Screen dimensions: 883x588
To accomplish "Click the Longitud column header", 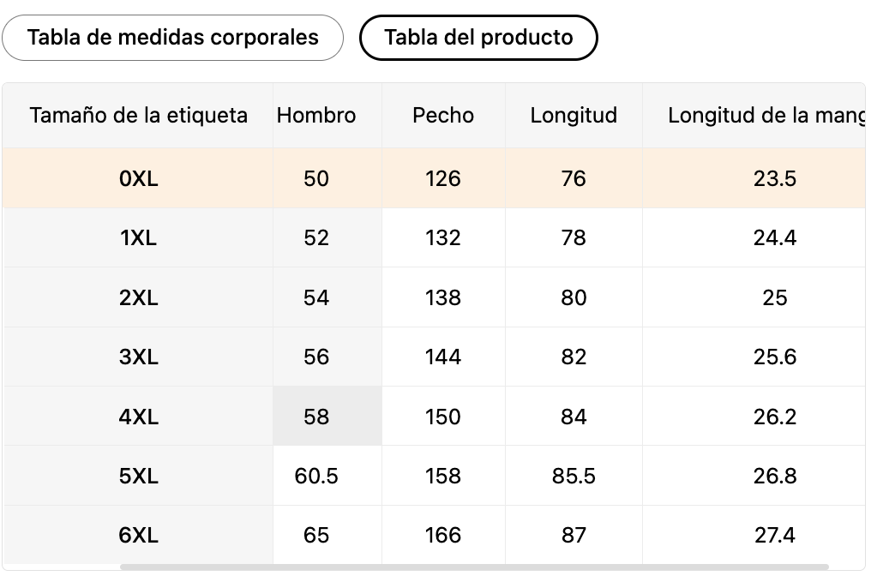I will 574,115.
